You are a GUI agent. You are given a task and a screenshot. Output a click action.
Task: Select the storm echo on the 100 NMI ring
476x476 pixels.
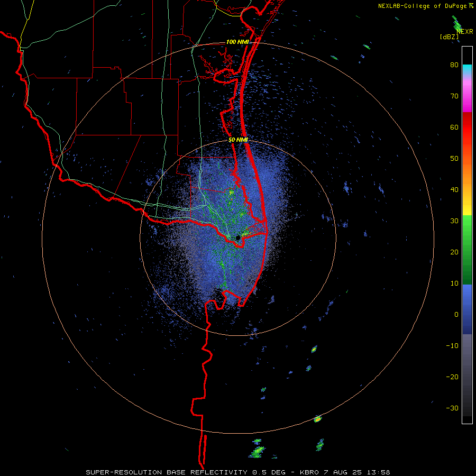[x=317, y=419]
